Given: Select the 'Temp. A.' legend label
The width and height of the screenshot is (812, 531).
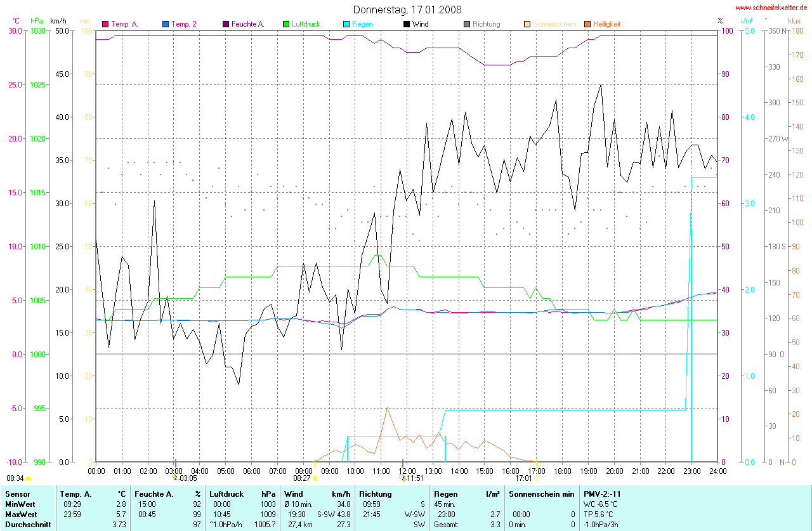Looking at the screenshot, I should (125, 24).
